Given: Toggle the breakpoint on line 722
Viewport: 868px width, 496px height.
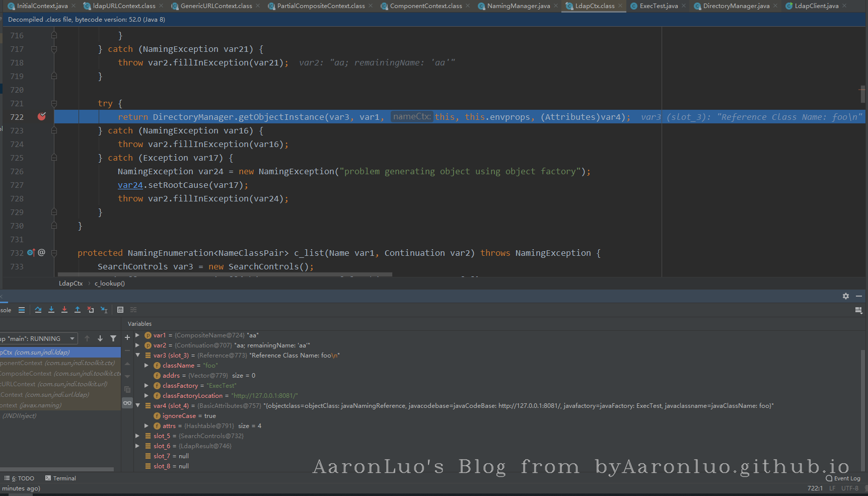Looking at the screenshot, I should (x=42, y=117).
